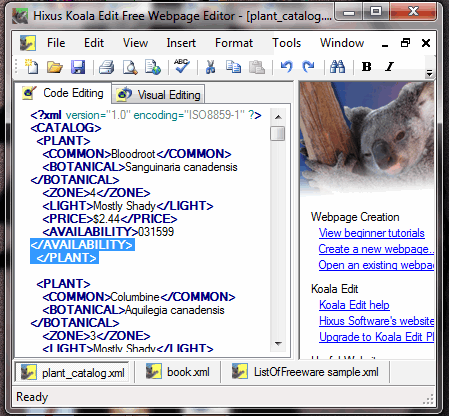The width and height of the screenshot is (449, 416).
Task: Open the Koala Edit help link
Action: coord(354,305)
